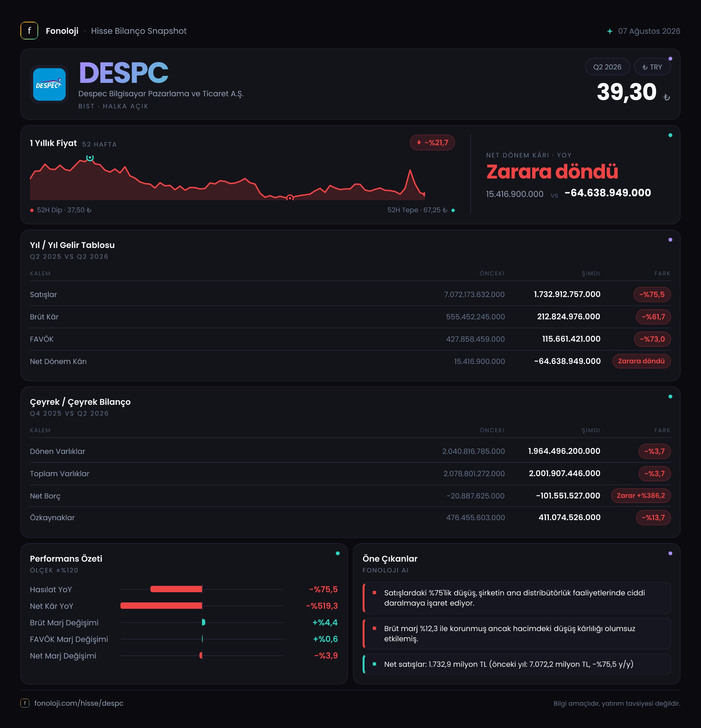Click the Net satışlar 1.732,9 milyon highlight

point(517,664)
